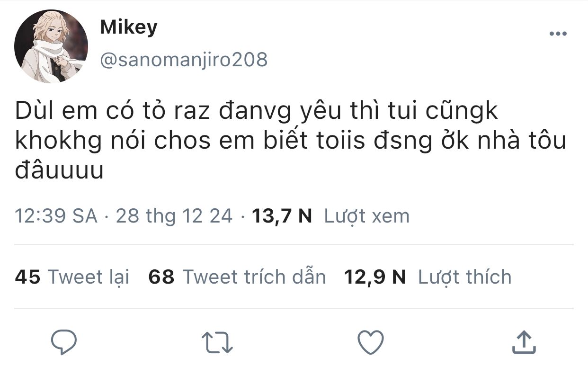Screen dimensions: 588x375
Task: Like the tweet with the heart icon
Action: 370,342
